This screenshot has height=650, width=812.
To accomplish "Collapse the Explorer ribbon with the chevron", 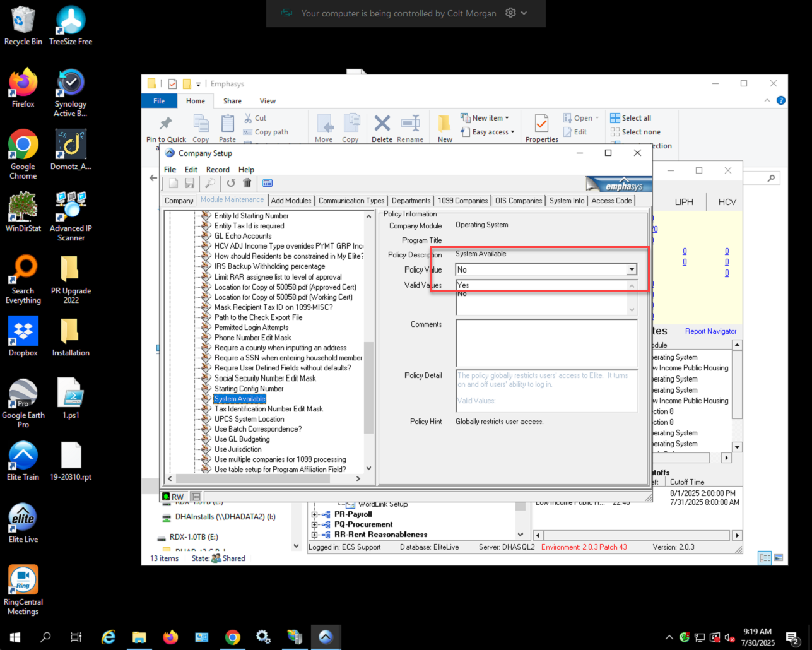I will click(767, 100).
